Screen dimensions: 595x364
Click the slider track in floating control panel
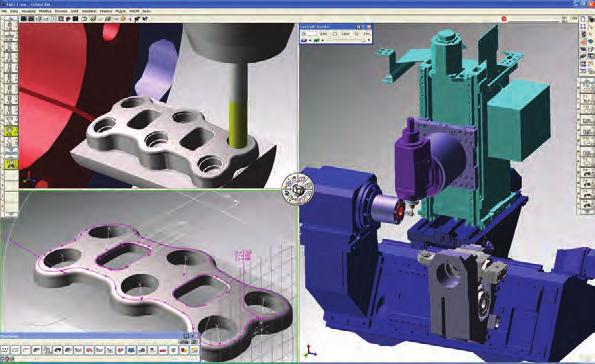click(347, 40)
